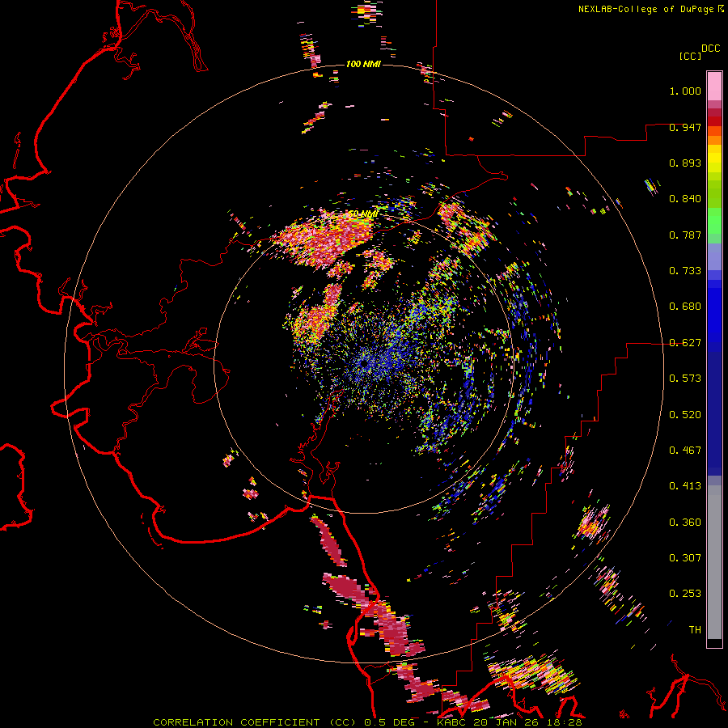The height and width of the screenshot is (728, 728).
Task: Click the 0.627 scale value
Action: (x=685, y=343)
